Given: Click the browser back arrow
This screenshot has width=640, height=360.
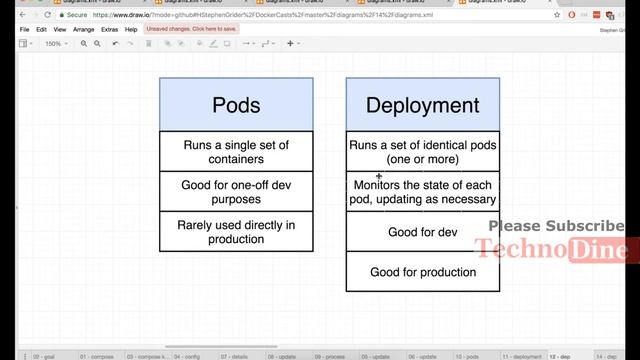Looking at the screenshot, I should point(23,15).
